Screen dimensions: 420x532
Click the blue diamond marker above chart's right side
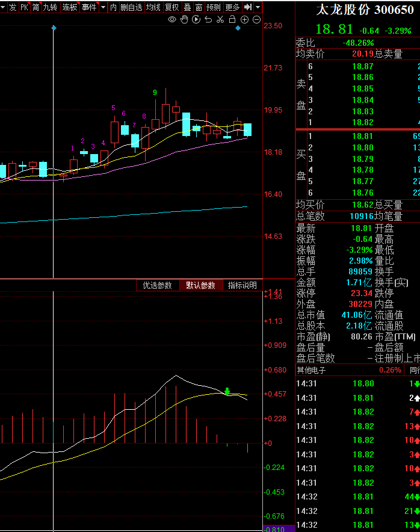tap(238, 28)
